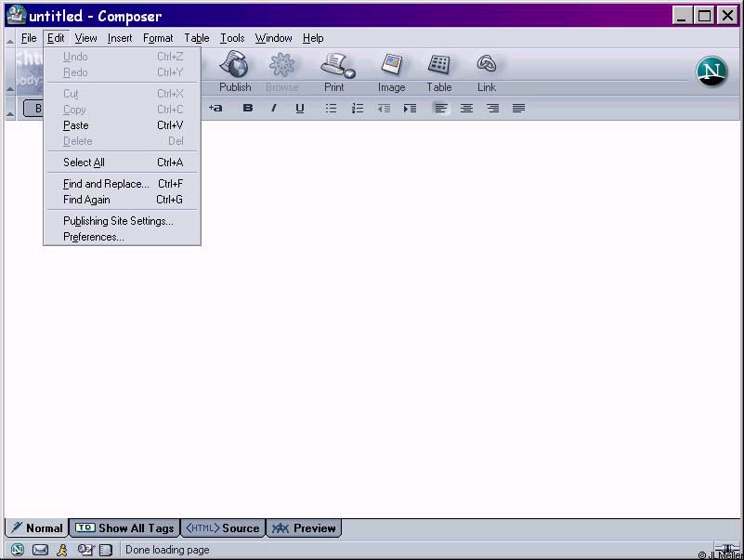Justify text alignment
Image resolution: width=744 pixels, height=560 pixels.
pyautogui.click(x=518, y=109)
